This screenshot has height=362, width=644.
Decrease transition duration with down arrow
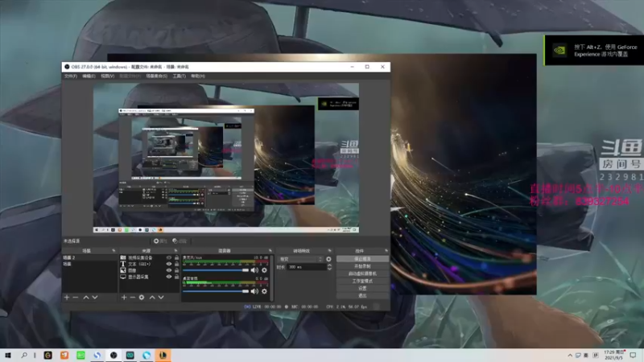329,269
